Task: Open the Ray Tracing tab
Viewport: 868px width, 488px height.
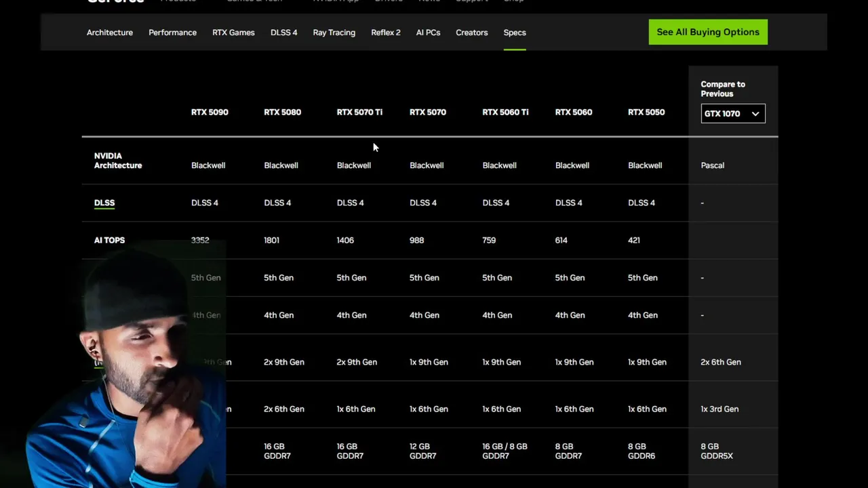Action: coord(334,33)
